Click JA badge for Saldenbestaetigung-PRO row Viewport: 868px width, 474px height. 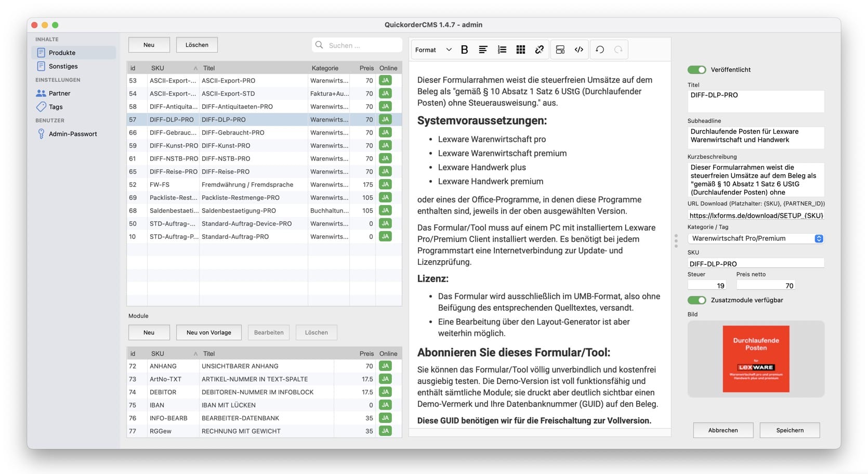pos(385,211)
